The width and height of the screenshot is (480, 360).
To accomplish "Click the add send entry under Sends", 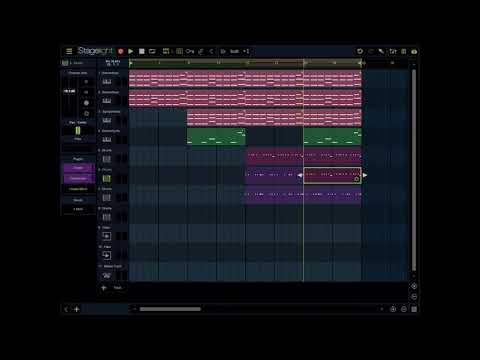I will tap(78, 209).
